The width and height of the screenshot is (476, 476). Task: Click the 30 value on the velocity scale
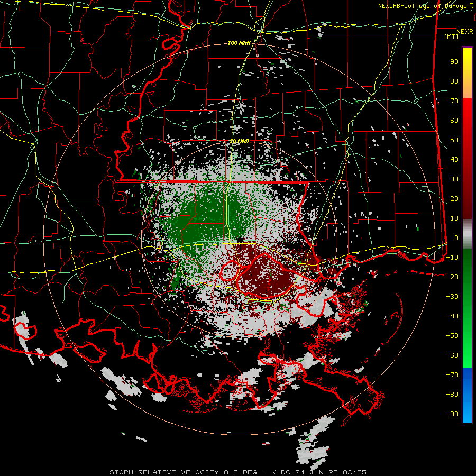click(x=454, y=179)
